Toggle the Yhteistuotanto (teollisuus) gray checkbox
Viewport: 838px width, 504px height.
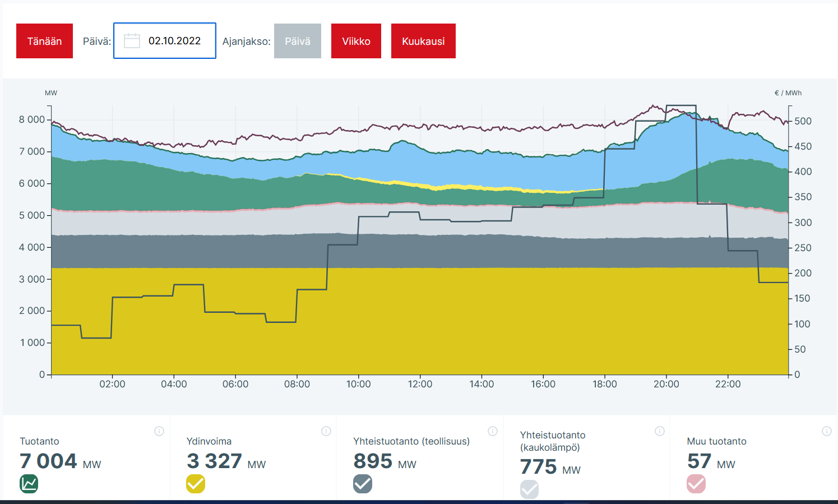tap(363, 483)
